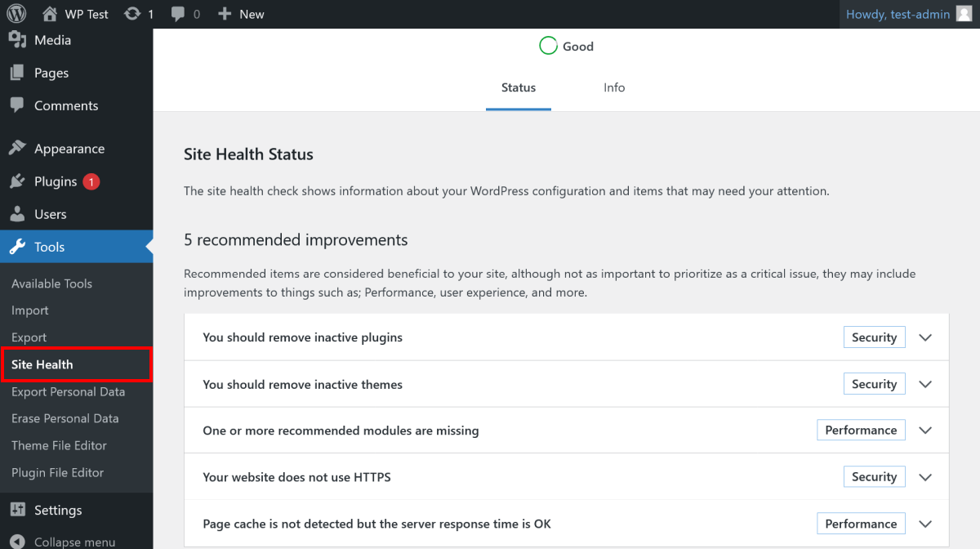Click the Collapse menu arrow icon
The width and height of the screenshot is (980, 549).
click(x=17, y=542)
